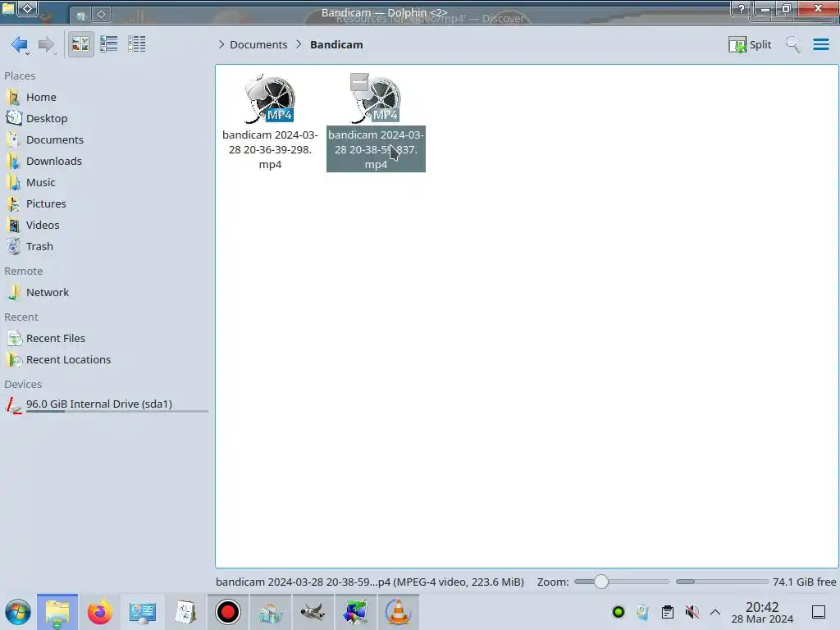
Task: Open the Start menu orb
Action: pyautogui.click(x=18, y=612)
